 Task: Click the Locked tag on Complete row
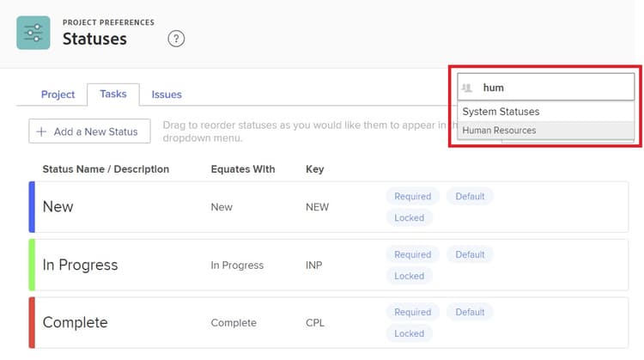409,333
